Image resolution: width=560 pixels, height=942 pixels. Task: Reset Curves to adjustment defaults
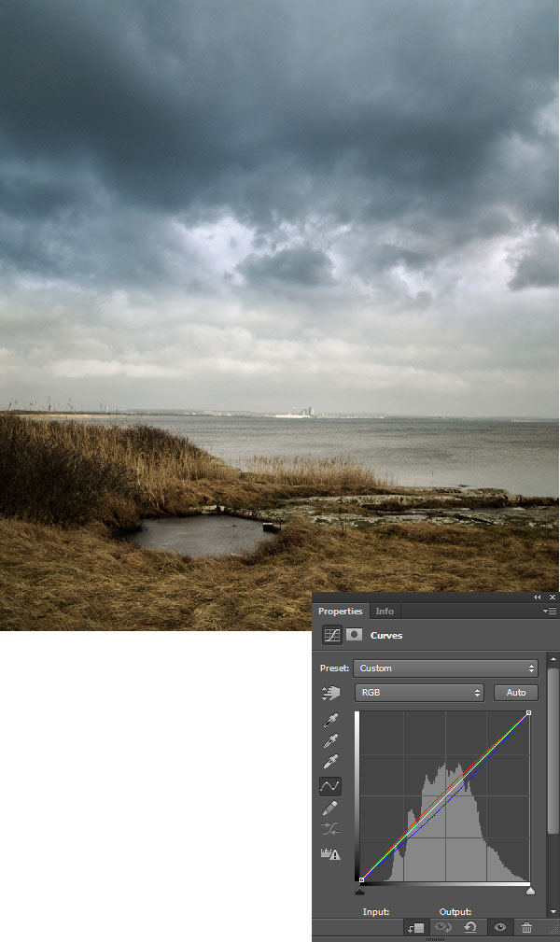tap(470, 928)
